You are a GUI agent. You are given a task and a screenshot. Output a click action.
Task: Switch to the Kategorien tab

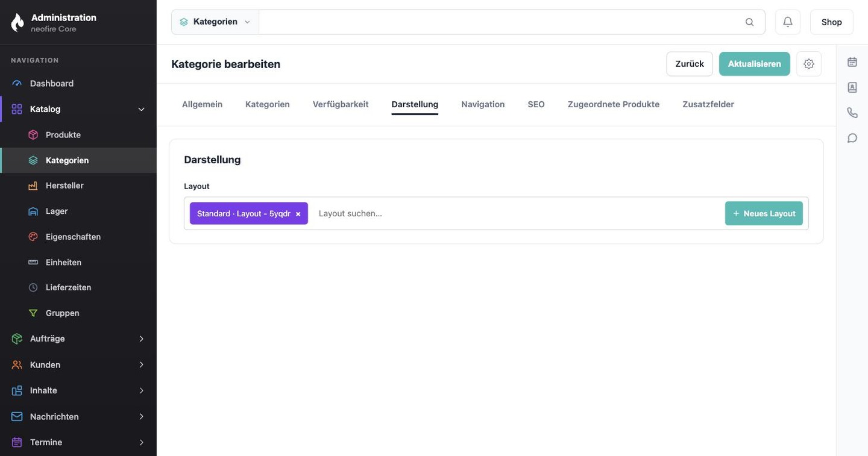click(268, 104)
